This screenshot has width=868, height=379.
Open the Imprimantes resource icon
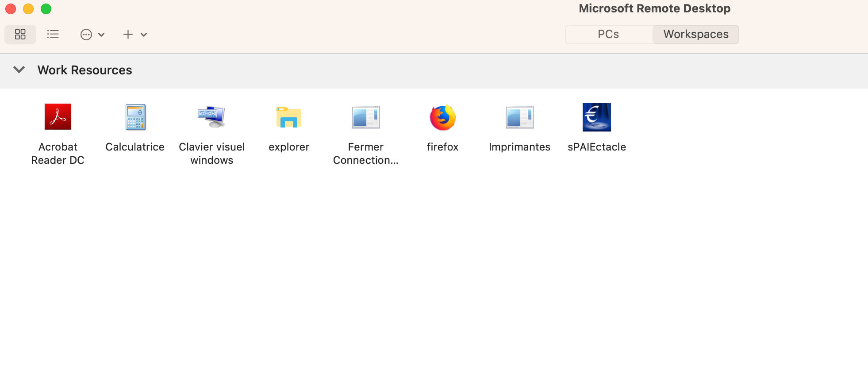pyautogui.click(x=520, y=117)
